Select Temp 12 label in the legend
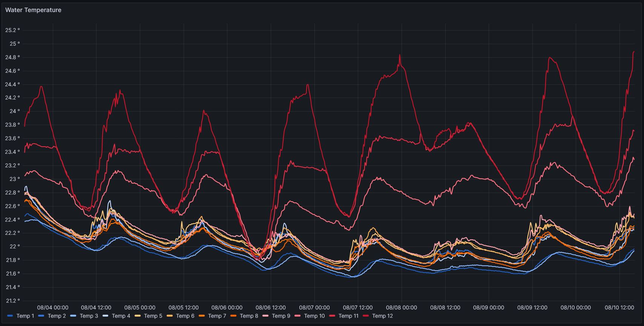The height and width of the screenshot is (326, 644). (382, 316)
